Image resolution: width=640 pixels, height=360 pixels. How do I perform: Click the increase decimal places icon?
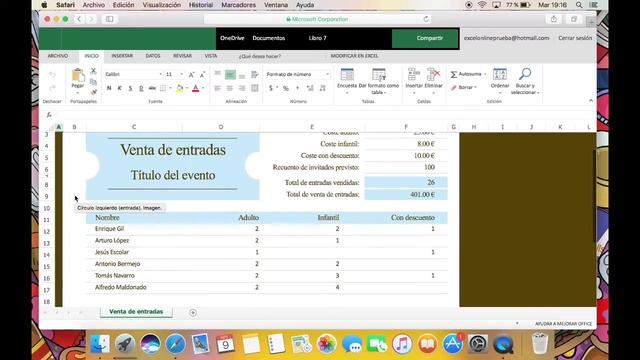(x=310, y=88)
